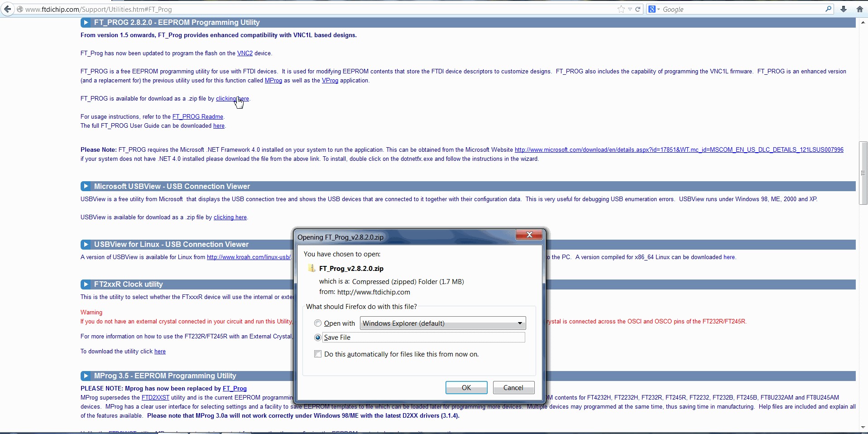Go back with the browser back arrow
This screenshot has height=434, width=868.
[8, 9]
